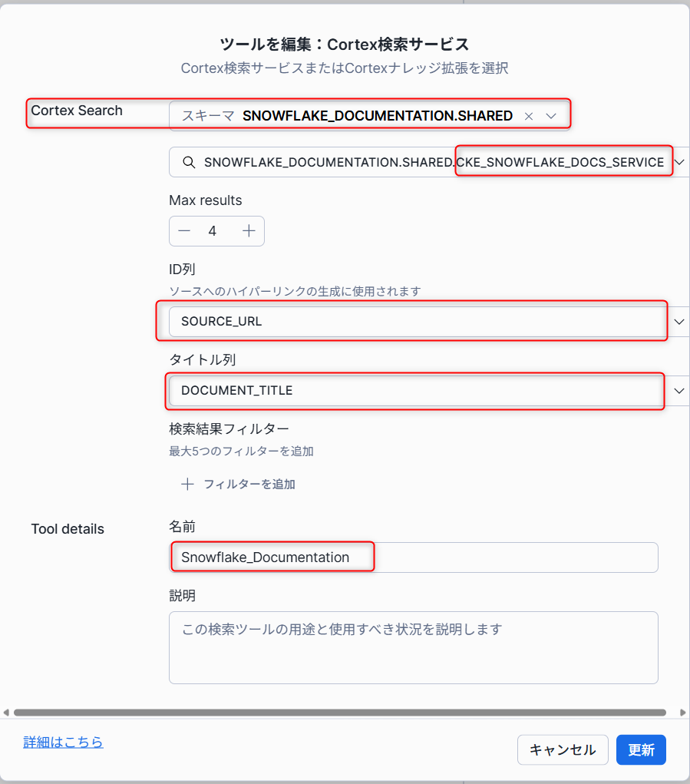
Task: Click the search magnifier icon in service field
Action: [x=189, y=162]
